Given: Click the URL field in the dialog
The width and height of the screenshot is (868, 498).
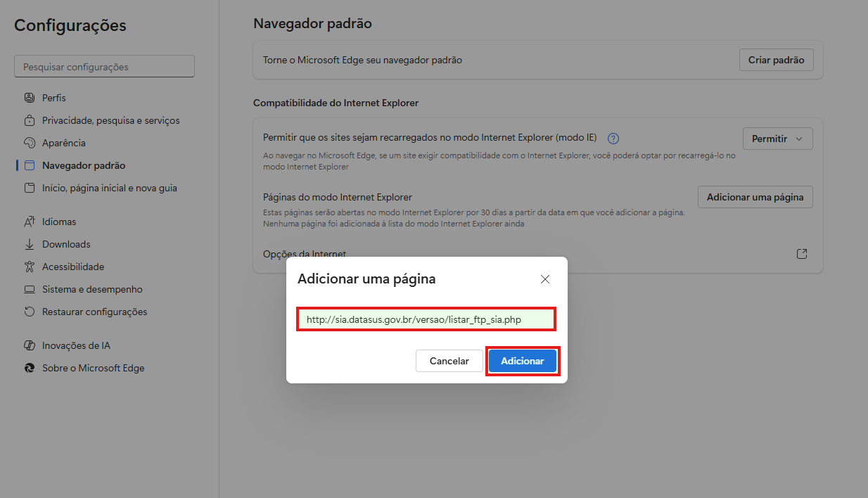Looking at the screenshot, I should tap(426, 319).
